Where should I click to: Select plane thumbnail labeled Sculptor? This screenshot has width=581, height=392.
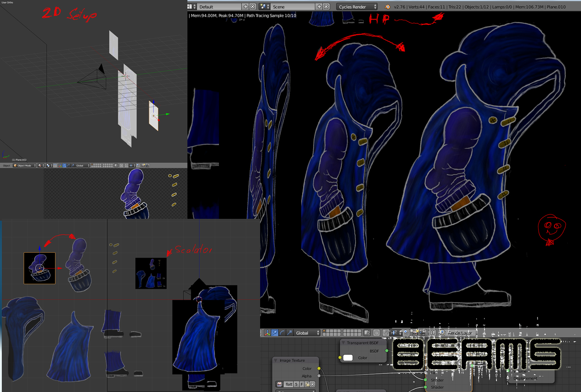[x=151, y=273]
